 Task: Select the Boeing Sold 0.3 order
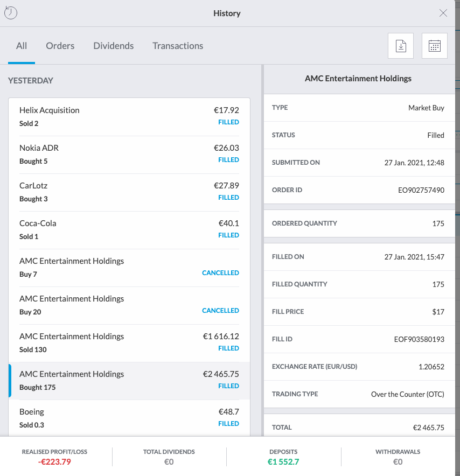[129, 418]
